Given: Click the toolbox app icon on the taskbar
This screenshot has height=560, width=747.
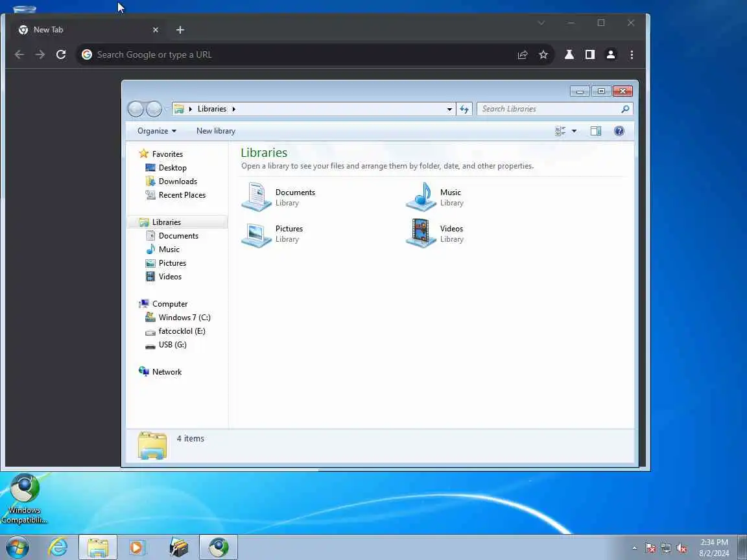Looking at the screenshot, I should (179, 547).
